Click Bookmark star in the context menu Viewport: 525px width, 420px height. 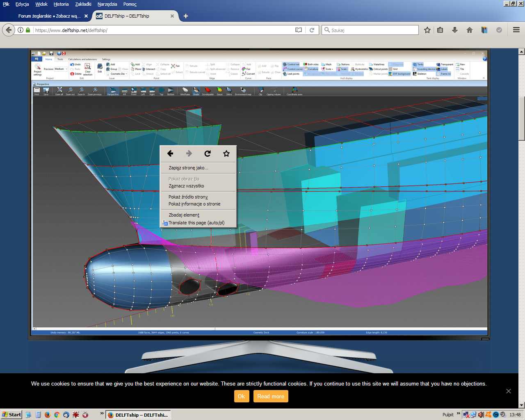point(226,153)
